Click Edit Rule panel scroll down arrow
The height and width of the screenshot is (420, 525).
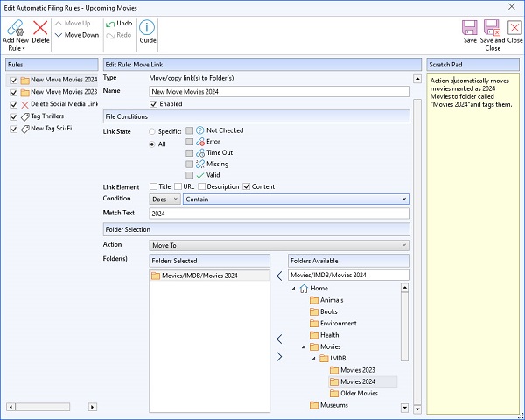(417, 409)
